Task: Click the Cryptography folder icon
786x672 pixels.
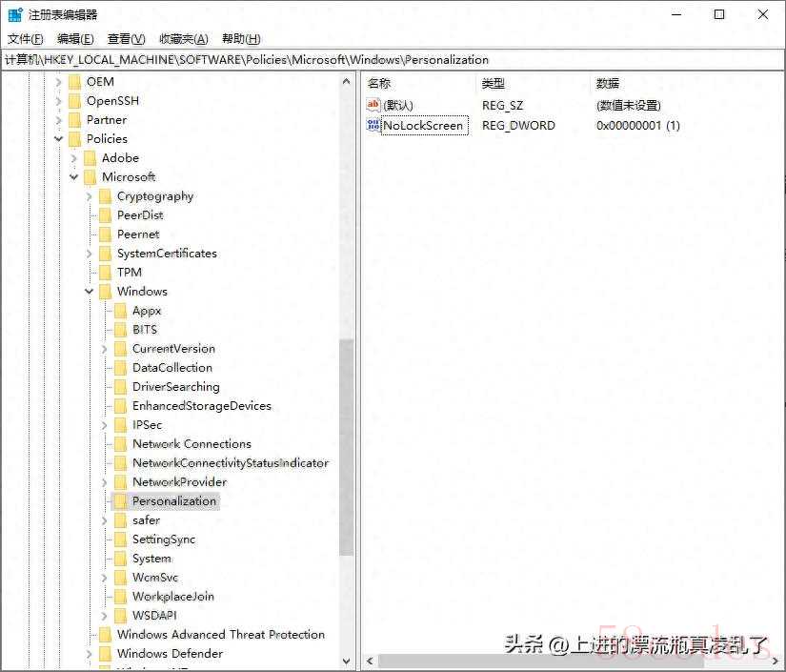Action: coord(105,196)
